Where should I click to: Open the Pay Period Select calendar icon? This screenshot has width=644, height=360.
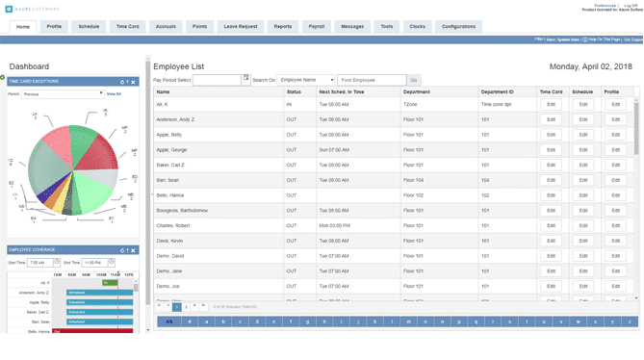click(x=245, y=77)
